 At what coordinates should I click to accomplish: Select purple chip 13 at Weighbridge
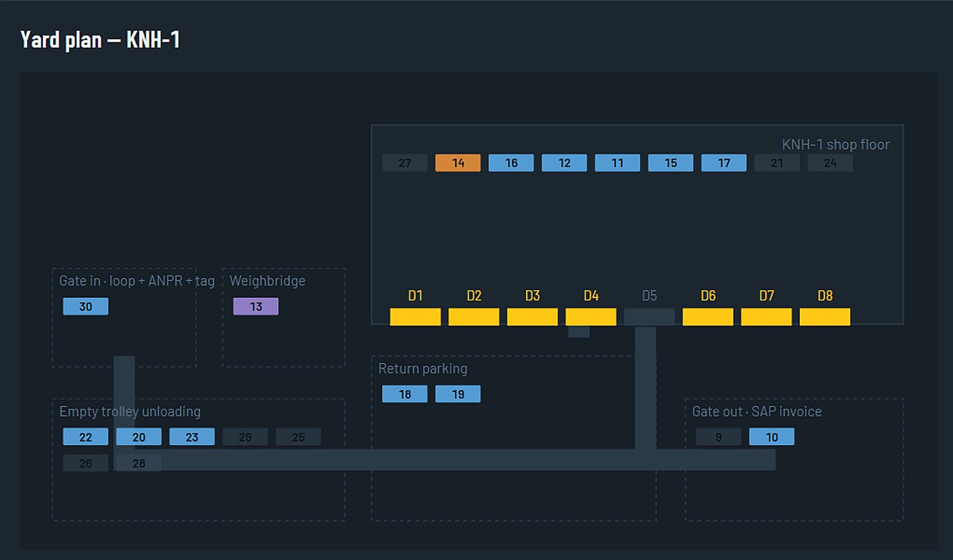pos(256,306)
